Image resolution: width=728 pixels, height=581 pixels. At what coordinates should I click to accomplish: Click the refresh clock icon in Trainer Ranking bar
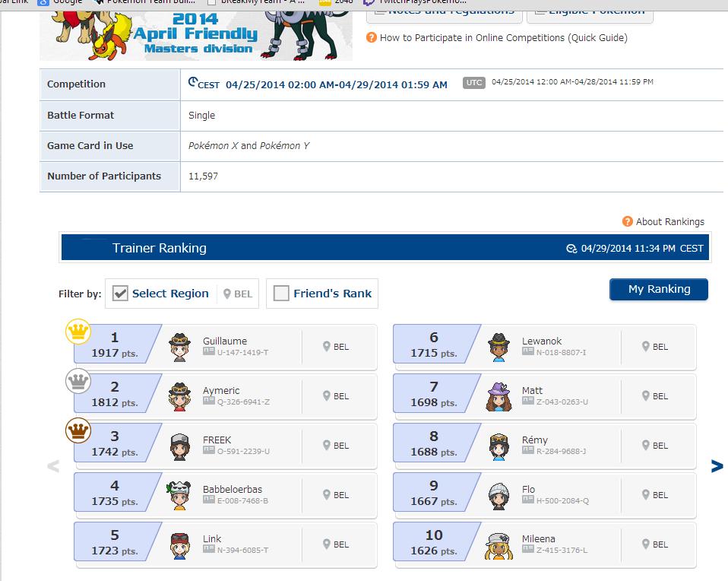tap(571, 249)
